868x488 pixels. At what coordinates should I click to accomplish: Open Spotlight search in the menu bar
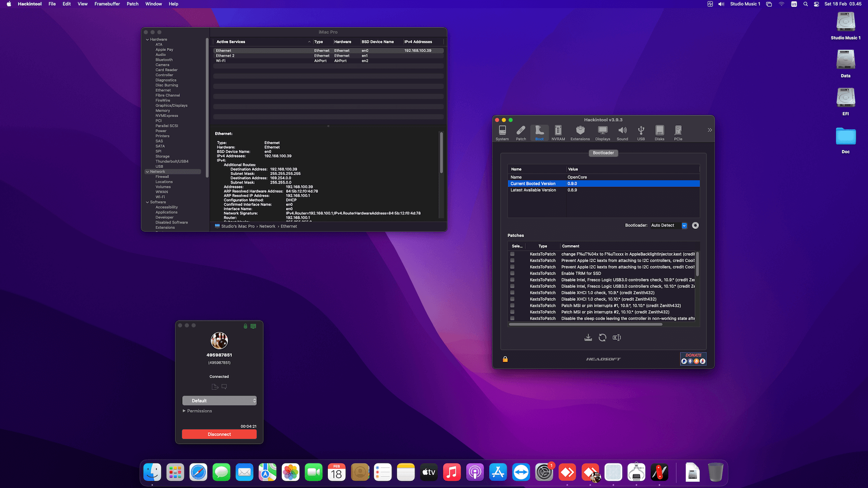click(x=805, y=4)
